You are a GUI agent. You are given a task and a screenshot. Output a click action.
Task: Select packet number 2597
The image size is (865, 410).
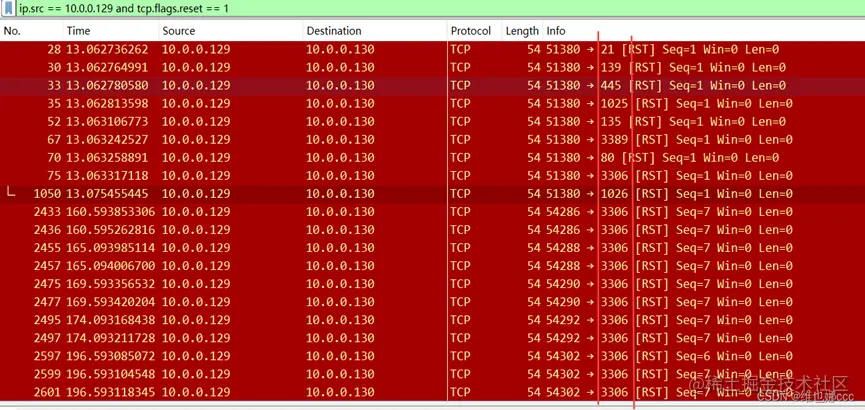point(432,356)
